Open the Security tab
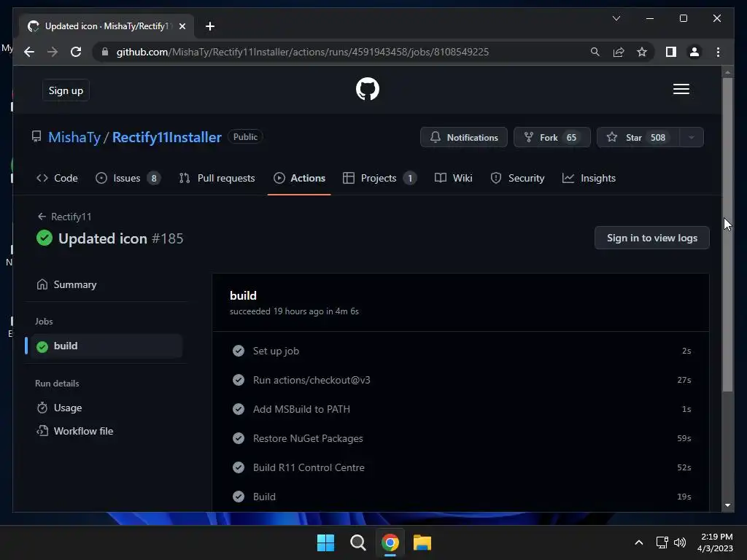Image resolution: width=747 pixels, height=560 pixels. [x=517, y=178]
